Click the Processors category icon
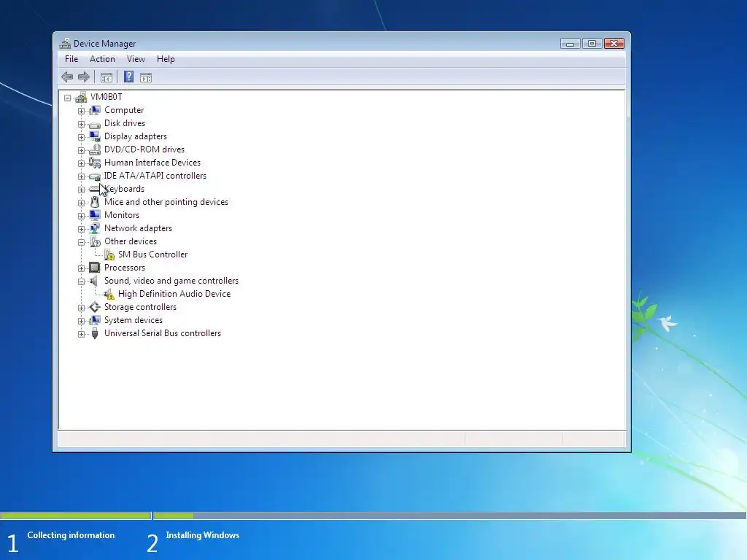Image resolution: width=747 pixels, height=560 pixels. (95, 268)
